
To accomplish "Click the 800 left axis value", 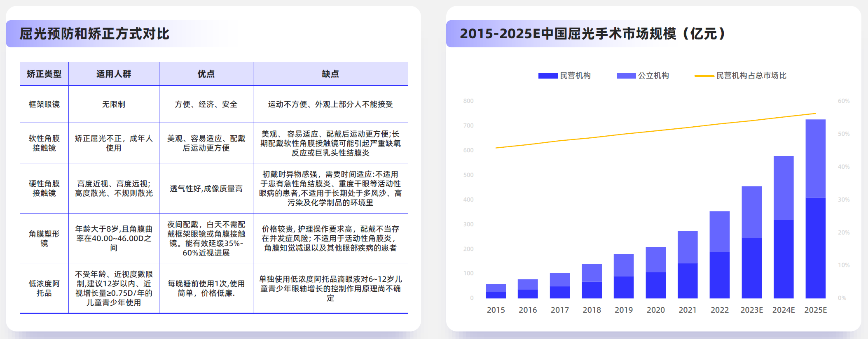I will (x=468, y=101).
